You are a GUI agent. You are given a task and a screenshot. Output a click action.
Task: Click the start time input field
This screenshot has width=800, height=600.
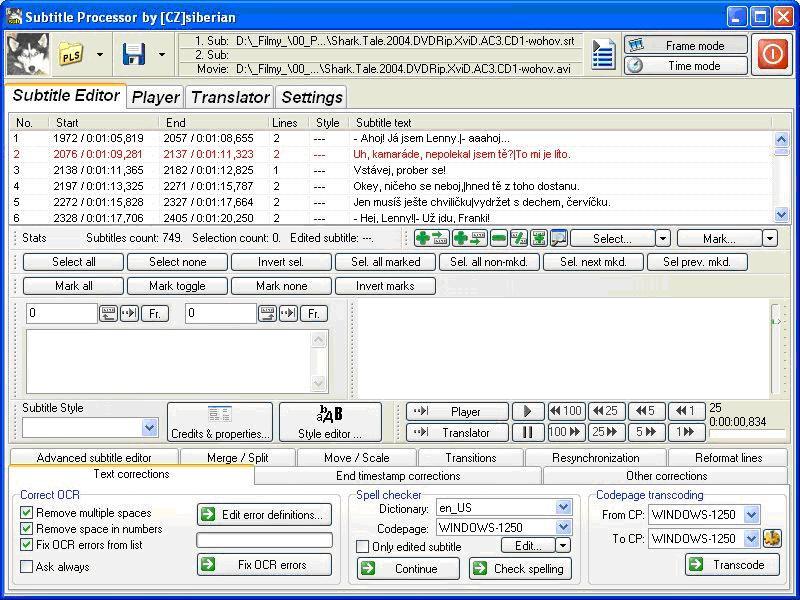point(62,313)
